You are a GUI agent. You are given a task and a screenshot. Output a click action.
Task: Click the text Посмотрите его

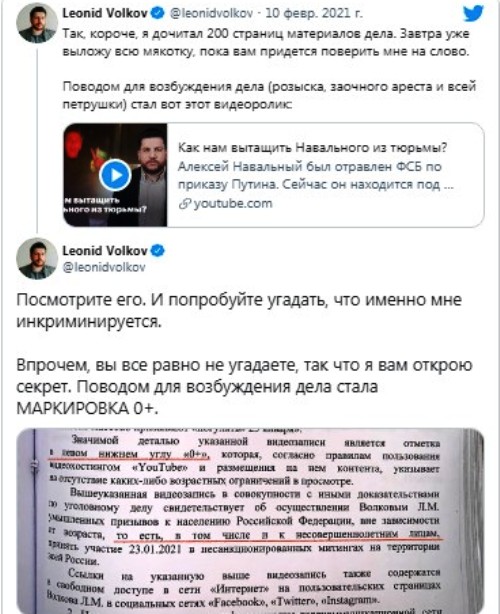point(81,300)
